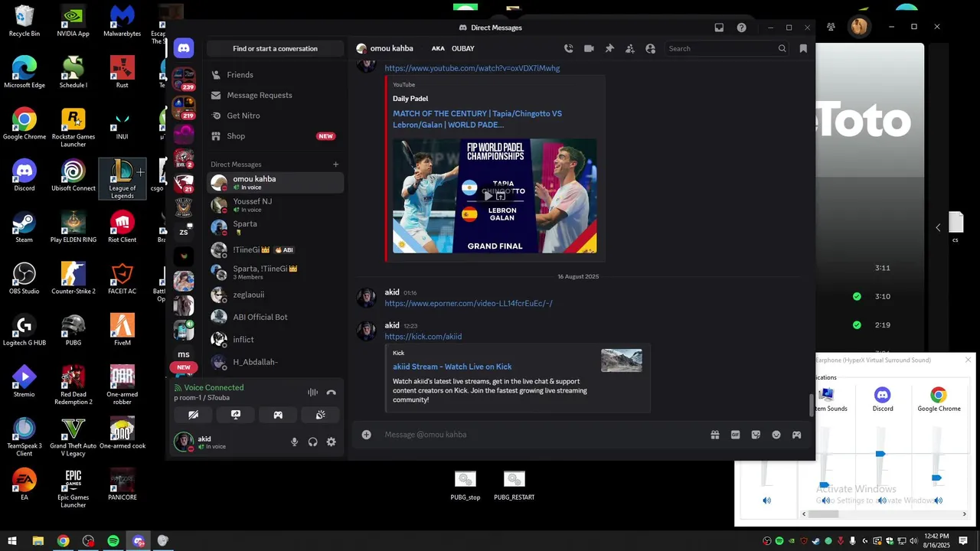Open group DM Sparta, !TiineGi
Screen dimensions: 980x551
tap(275, 272)
